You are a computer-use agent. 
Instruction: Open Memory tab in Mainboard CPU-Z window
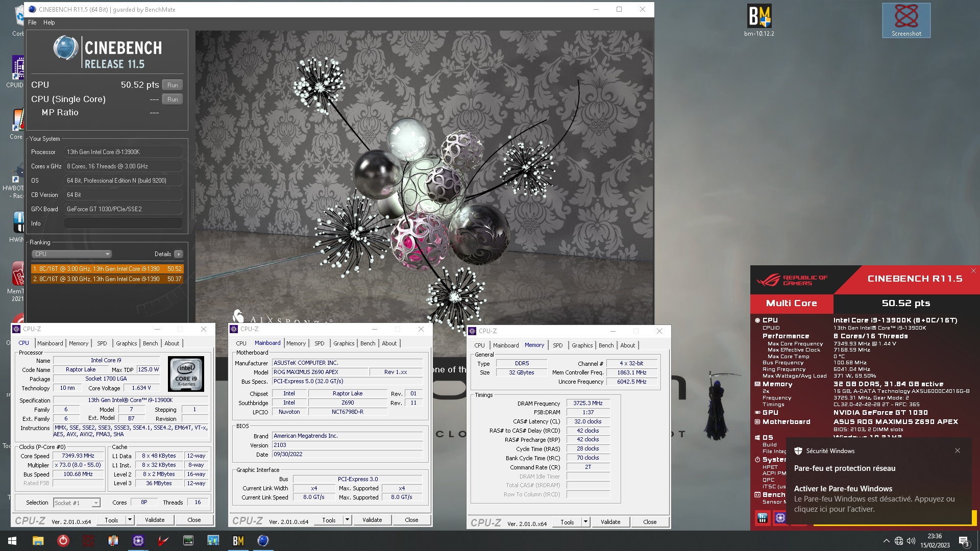tap(296, 343)
